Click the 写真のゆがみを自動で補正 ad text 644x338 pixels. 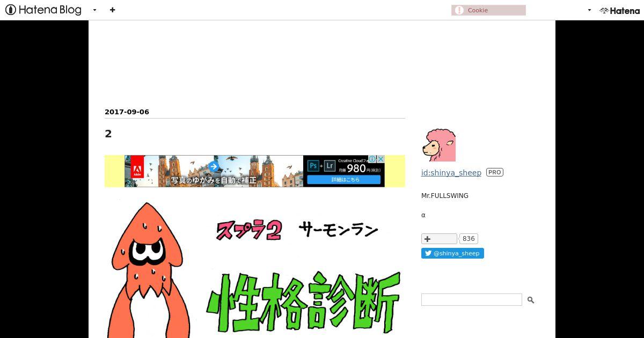point(214,180)
